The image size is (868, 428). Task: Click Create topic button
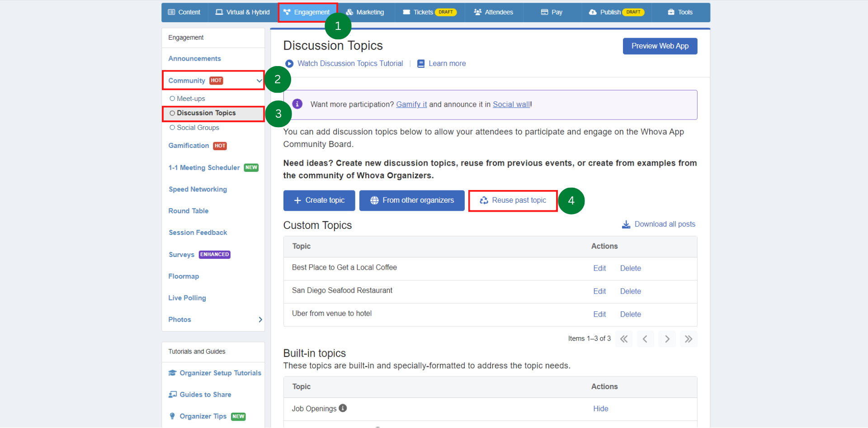(x=319, y=200)
